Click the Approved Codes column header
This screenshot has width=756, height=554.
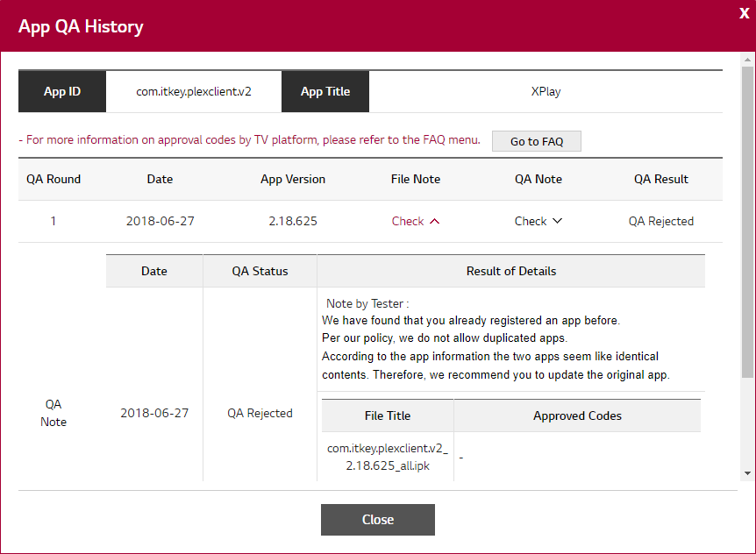(x=577, y=415)
